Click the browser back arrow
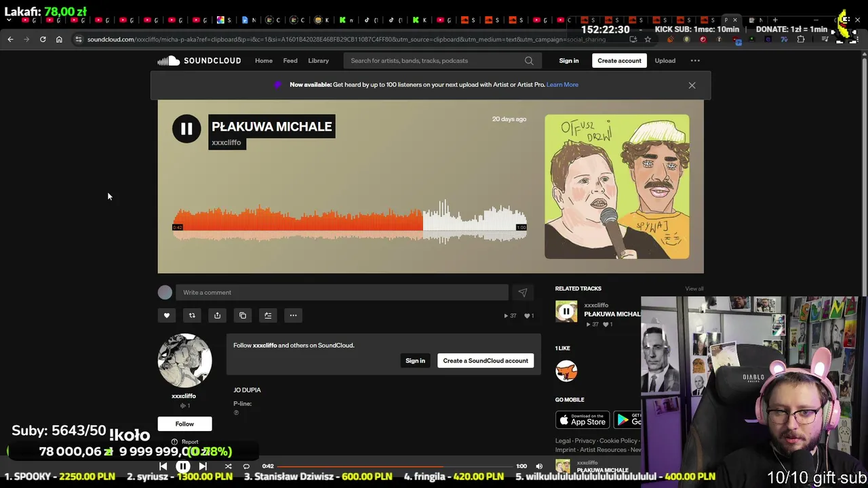This screenshot has height=488, width=868. click(x=10, y=39)
